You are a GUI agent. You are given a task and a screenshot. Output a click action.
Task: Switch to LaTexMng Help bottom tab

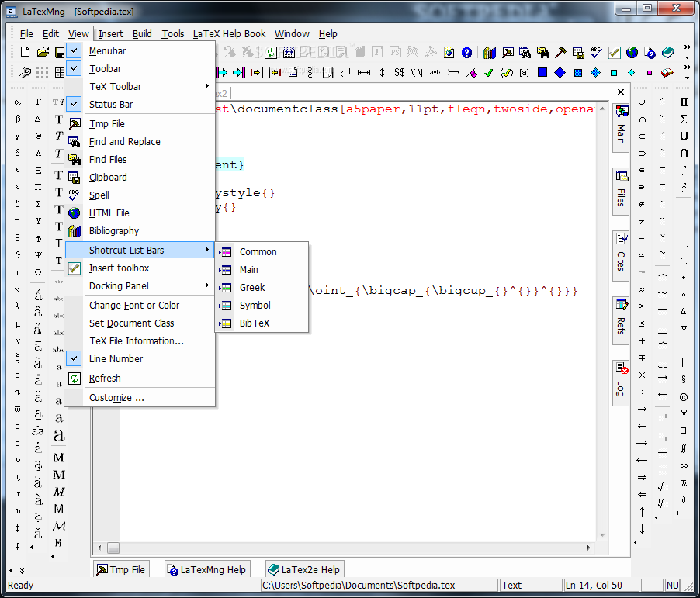coord(206,570)
